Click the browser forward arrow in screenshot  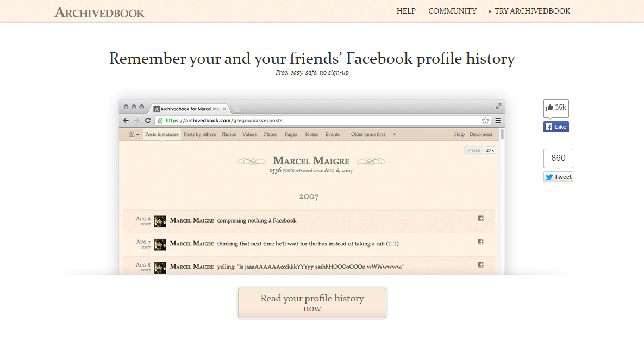tap(137, 120)
